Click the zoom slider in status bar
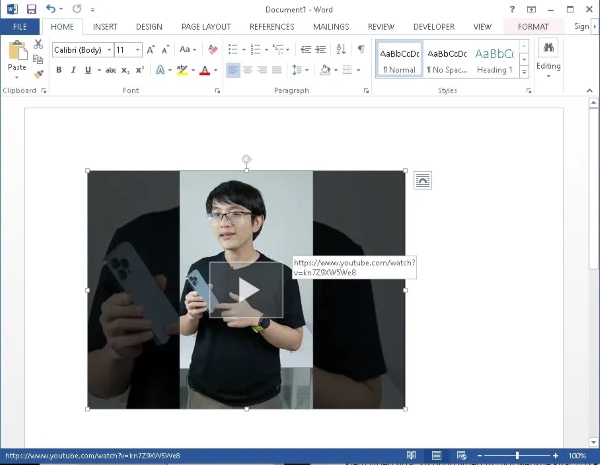The width and height of the screenshot is (600, 465). (517, 455)
